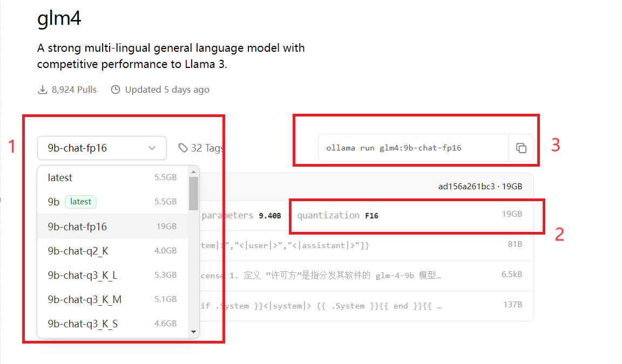Select the latest tag option
Viewport: 622px width, 364px height.
113,177
